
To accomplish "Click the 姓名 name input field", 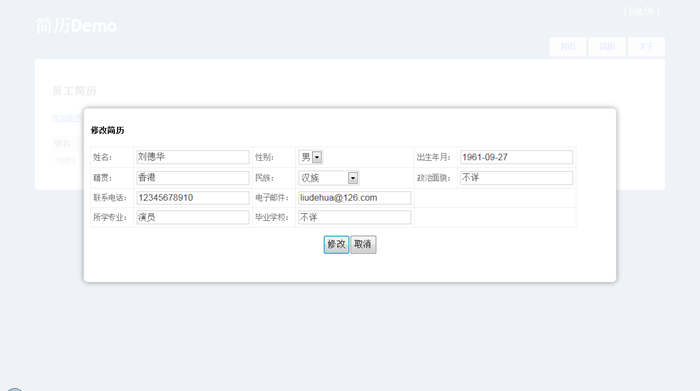I will click(193, 157).
